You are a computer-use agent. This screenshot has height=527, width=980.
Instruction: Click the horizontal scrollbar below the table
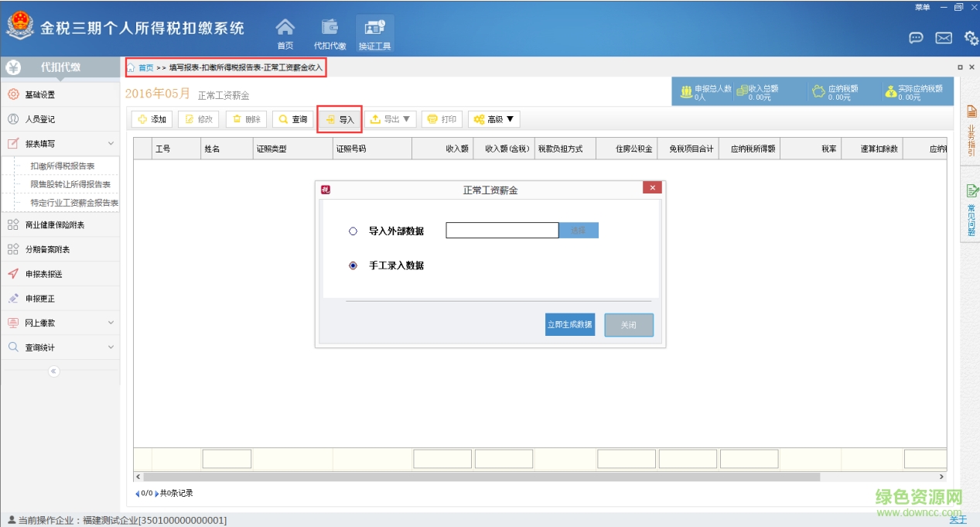[x=480, y=477]
